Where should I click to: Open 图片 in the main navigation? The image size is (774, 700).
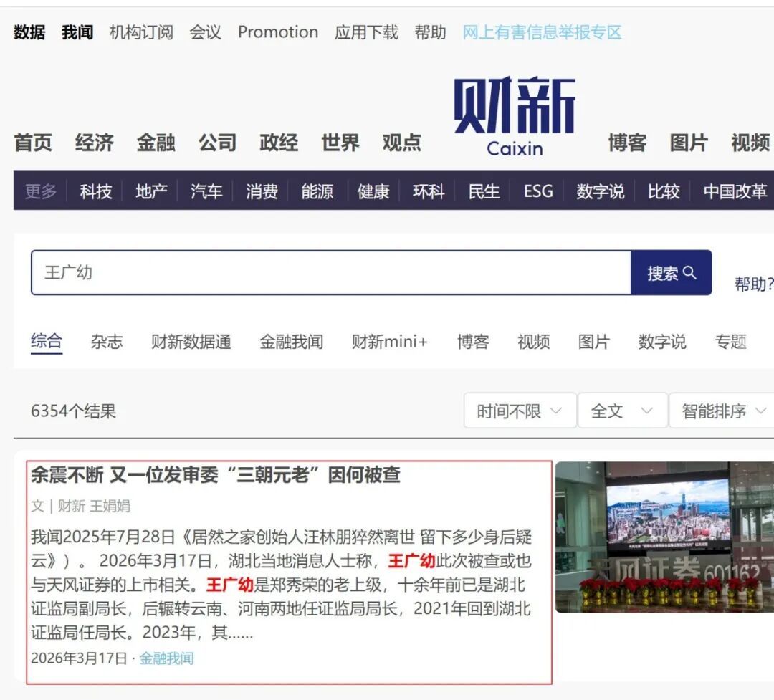689,143
